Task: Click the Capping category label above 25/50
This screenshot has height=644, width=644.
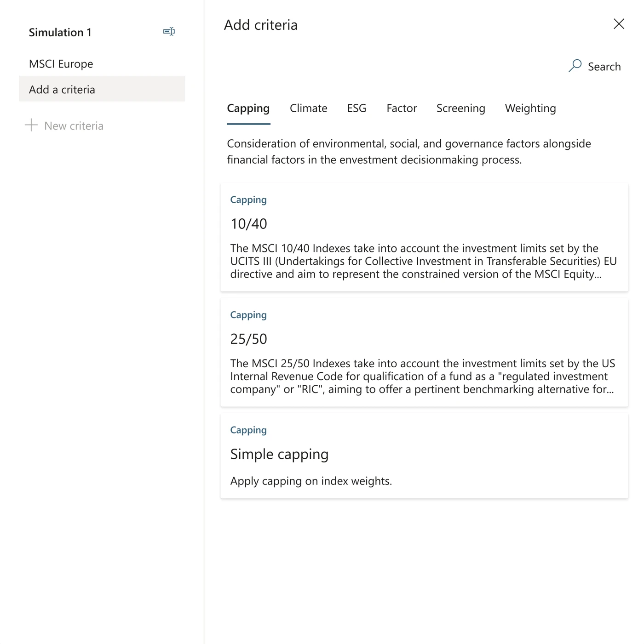Action: (x=248, y=315)
